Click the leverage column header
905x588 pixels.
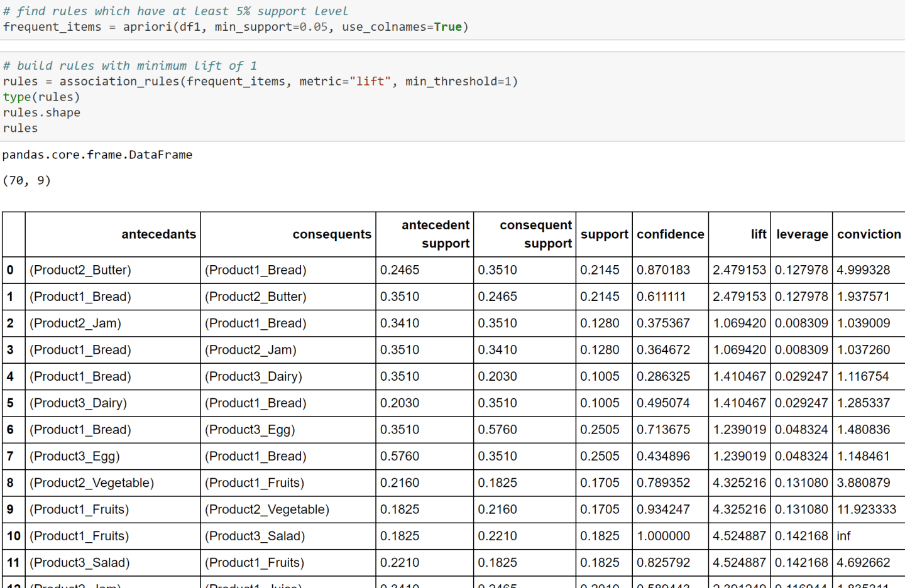click(x=802, y=234)
